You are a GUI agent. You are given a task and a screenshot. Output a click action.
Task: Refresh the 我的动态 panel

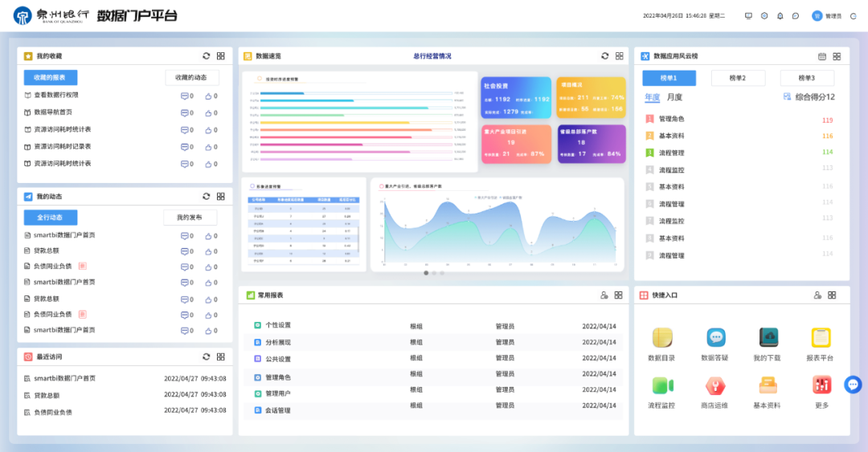(207, 197)
